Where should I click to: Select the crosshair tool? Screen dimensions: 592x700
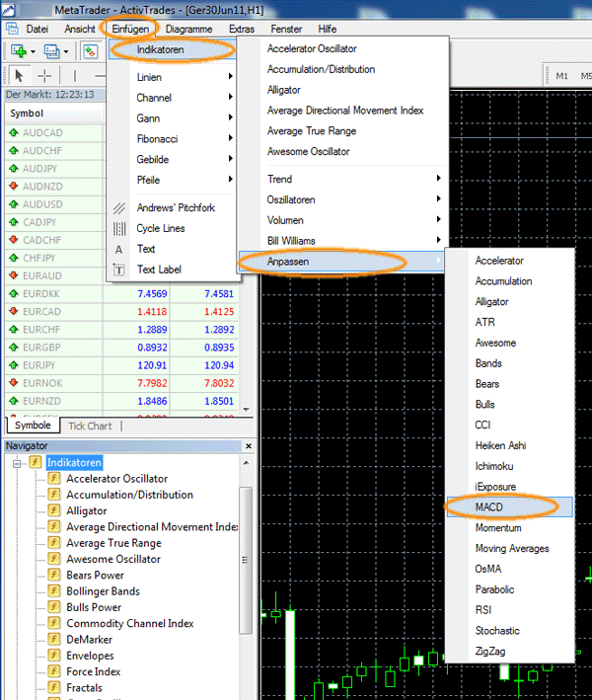point(44,76)
